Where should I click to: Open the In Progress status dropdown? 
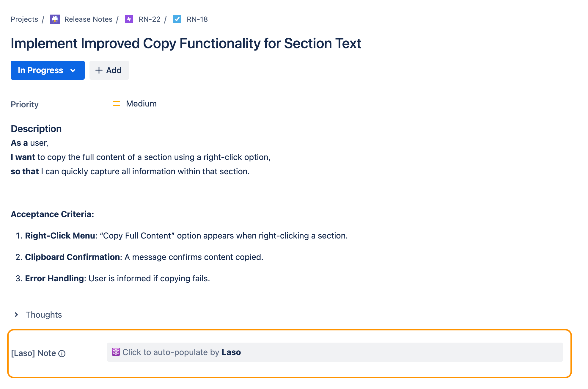[40, 70]
